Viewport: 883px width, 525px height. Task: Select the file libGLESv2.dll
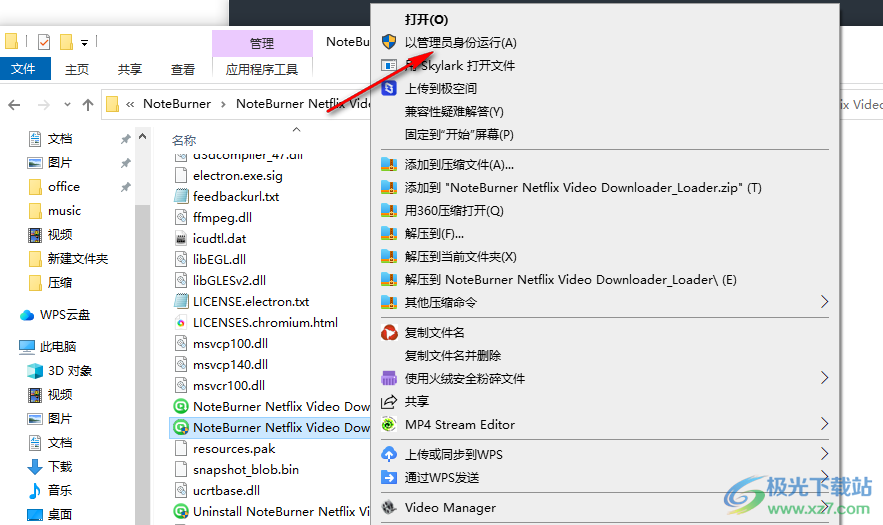tap(229, 281)
